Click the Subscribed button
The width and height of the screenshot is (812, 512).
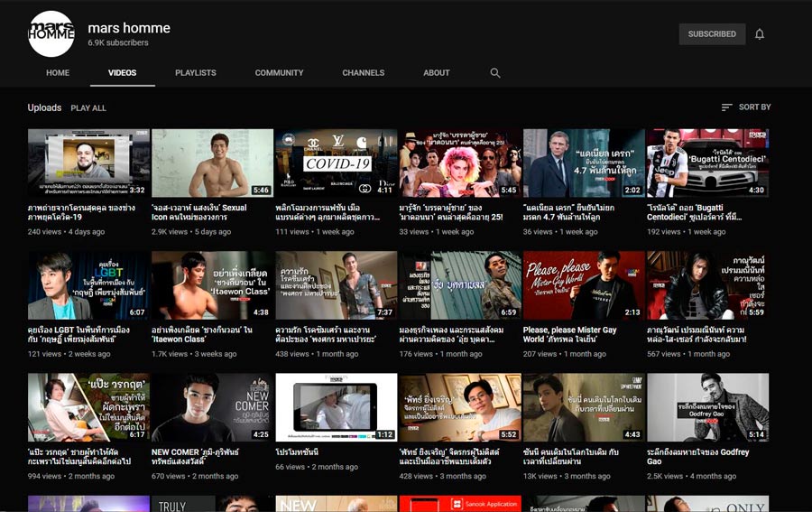pos(712,34)
